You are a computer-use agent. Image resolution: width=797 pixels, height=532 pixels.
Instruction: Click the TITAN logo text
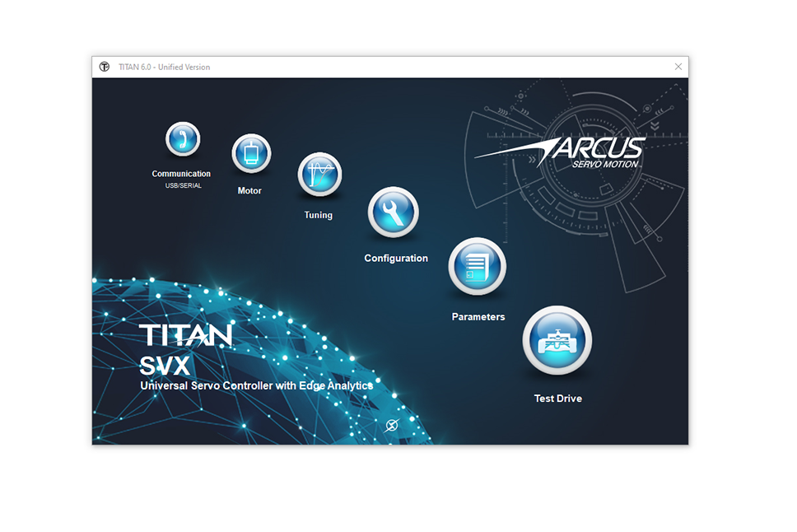[x=185, y=335]
